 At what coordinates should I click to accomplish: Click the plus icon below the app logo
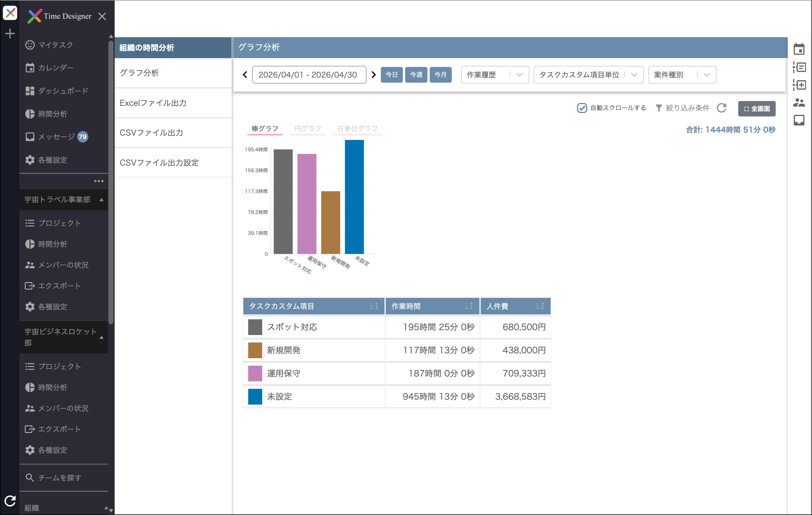(x=10, y=33)
